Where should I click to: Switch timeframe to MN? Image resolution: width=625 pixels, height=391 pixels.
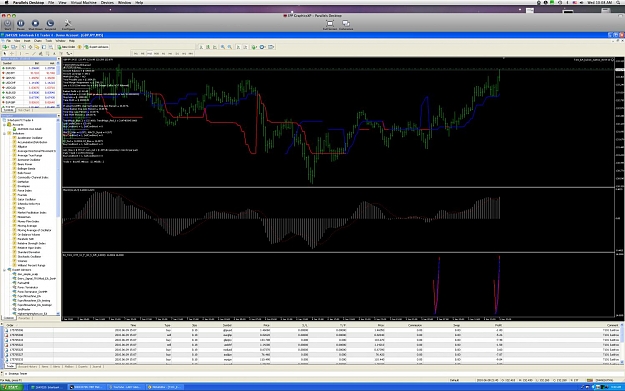(x=191, y=53)
